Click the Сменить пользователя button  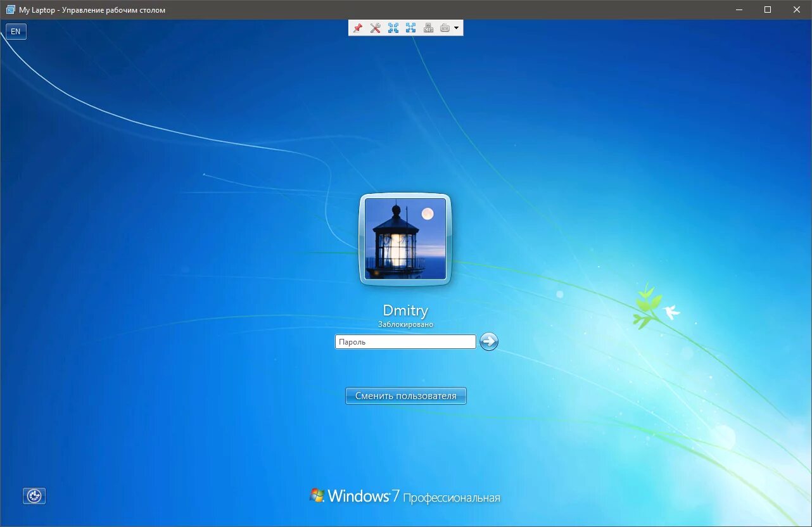click(406, 396)
